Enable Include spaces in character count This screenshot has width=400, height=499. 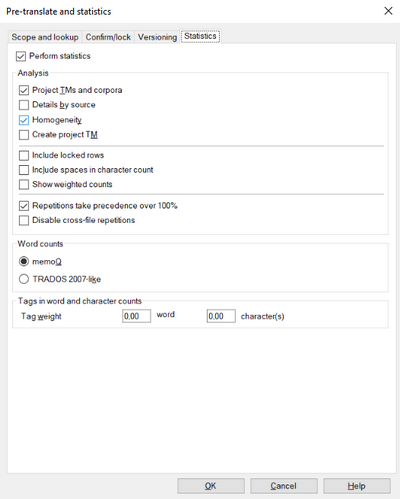[x=24, y=170]
